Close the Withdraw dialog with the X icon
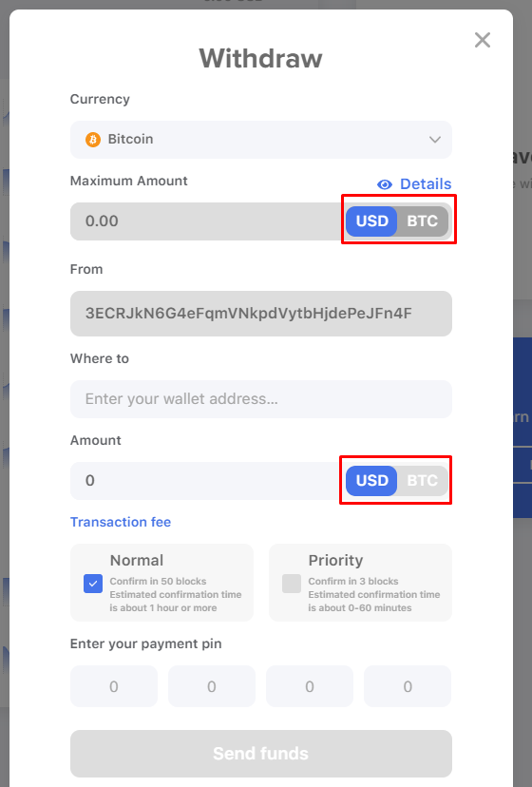Image resolution: width=532 pixels, height=787 pixels. 483,40
